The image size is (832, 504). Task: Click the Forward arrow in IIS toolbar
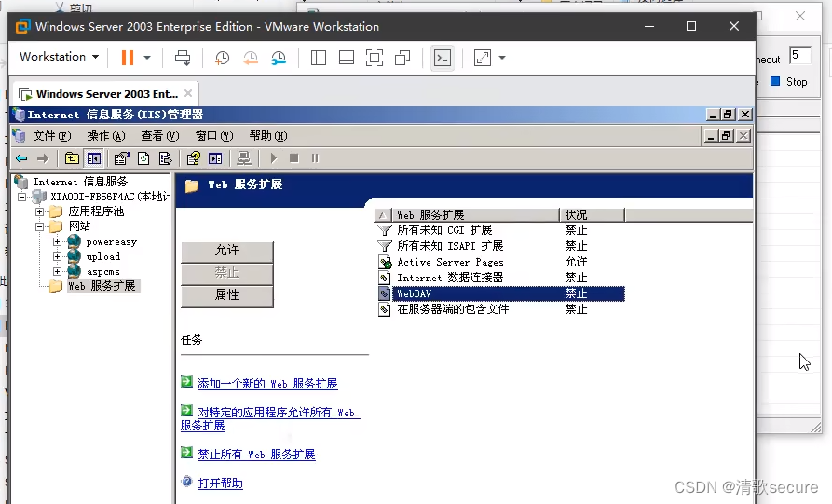(43, 158)
